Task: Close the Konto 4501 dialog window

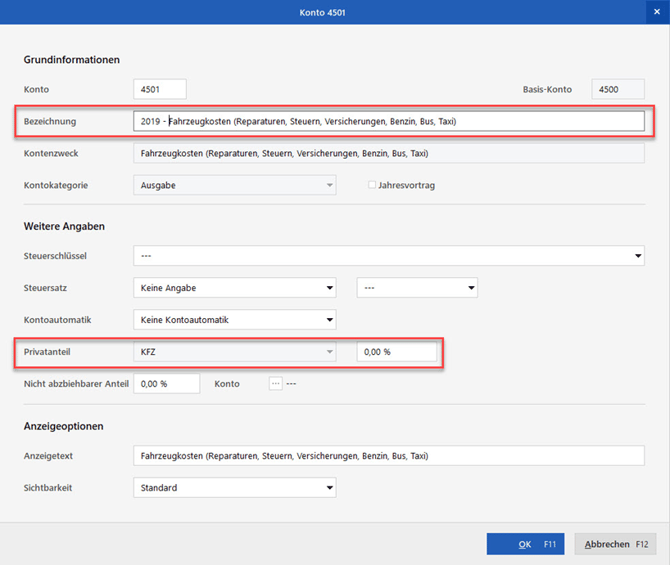Action: point(657,11)
